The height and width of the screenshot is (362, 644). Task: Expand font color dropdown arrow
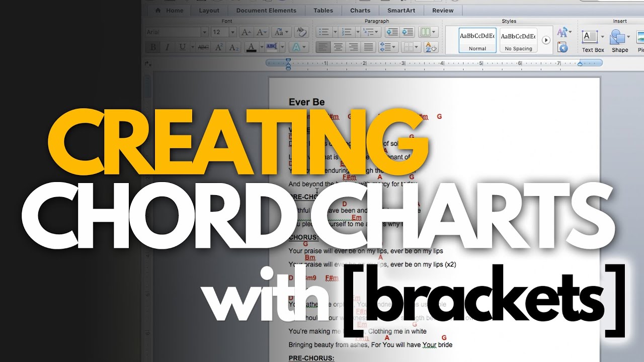[x=261, y=47]
